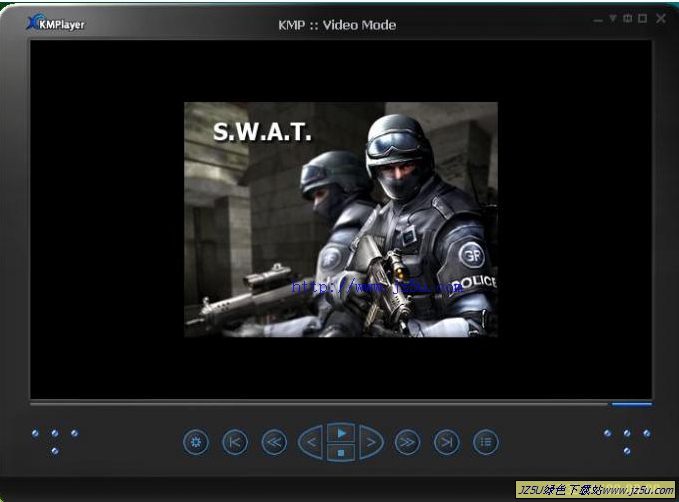Screen dimensions: 679x502
Task: Toggle the compact mode title bar icon
Action: pyautogui.click(x=627, y=18)
